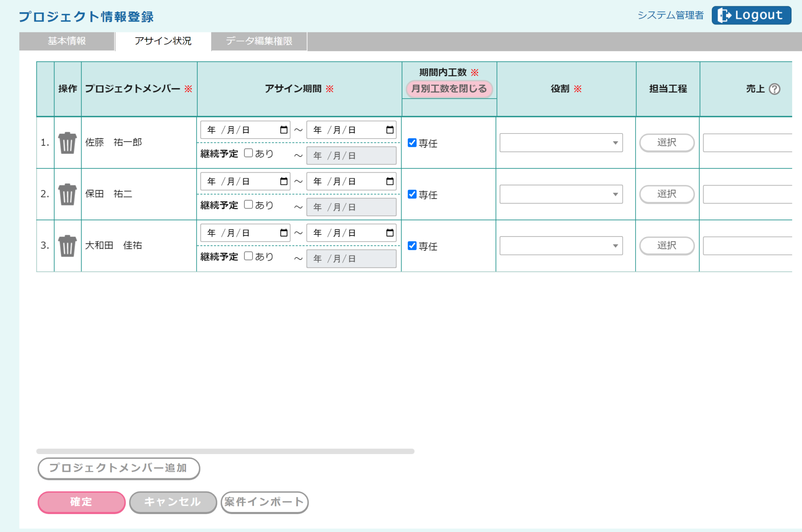
Task: Open 役割 combo box on row 3
Action: 561,246
